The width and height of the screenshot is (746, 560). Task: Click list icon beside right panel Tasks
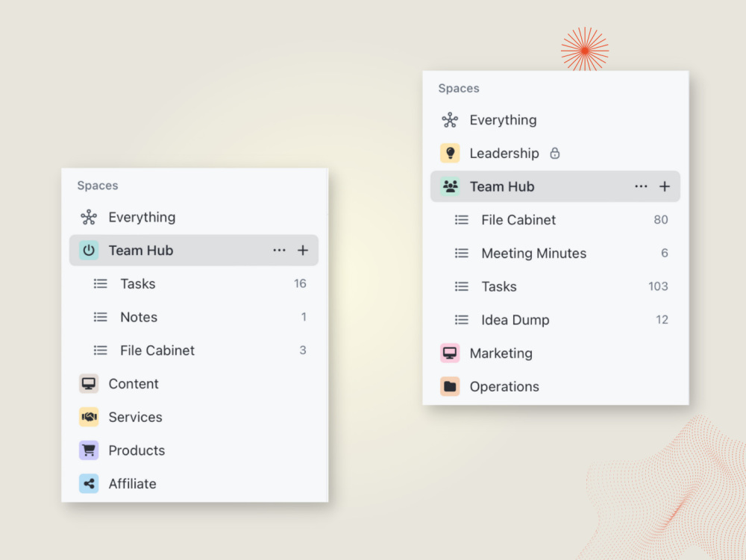[462, 286]
